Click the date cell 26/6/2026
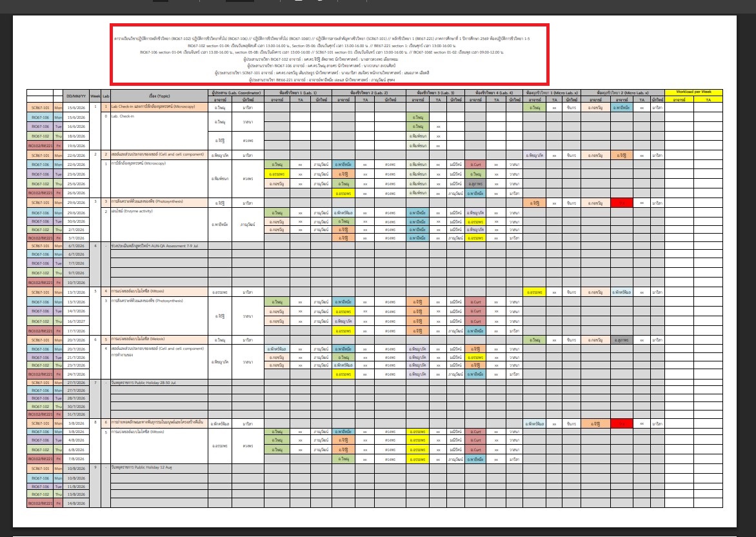The image size is (756, 537). tap(76, 193)
